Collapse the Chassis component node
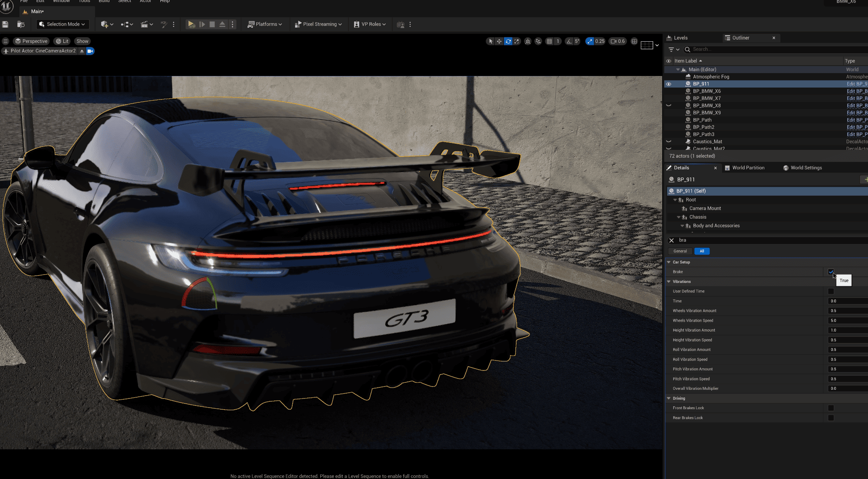Viewport: 868px width, 479px height. click(x=678, y=217)
